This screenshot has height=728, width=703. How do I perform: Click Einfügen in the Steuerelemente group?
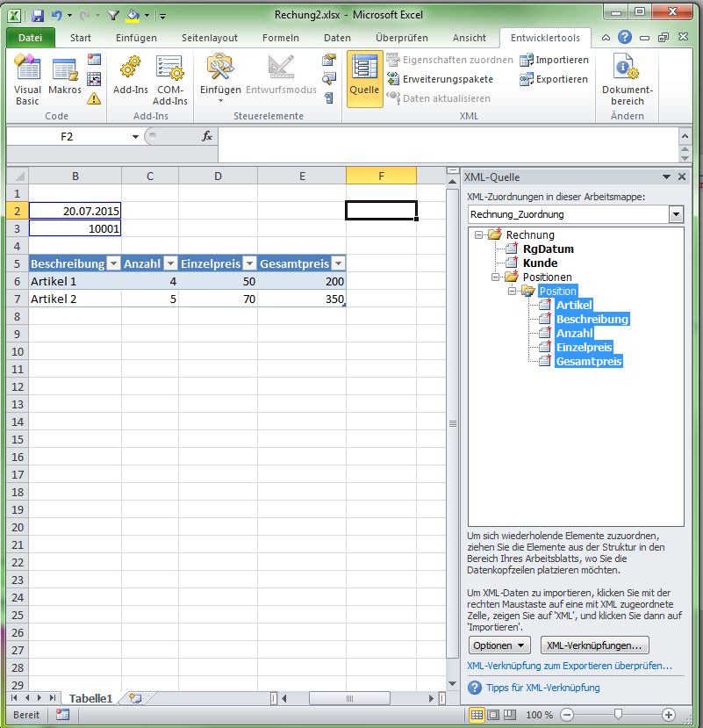[x=220, y=79]
